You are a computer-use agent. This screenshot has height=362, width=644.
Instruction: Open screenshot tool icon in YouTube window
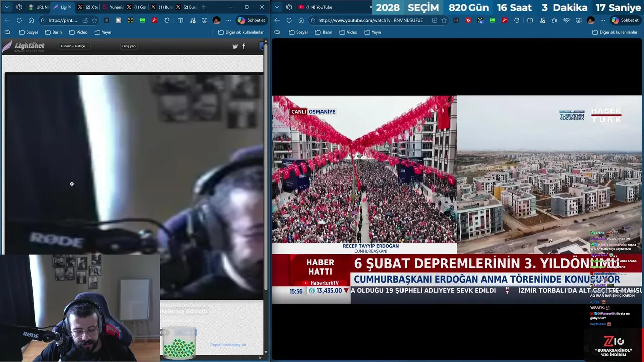coord(578,20)
